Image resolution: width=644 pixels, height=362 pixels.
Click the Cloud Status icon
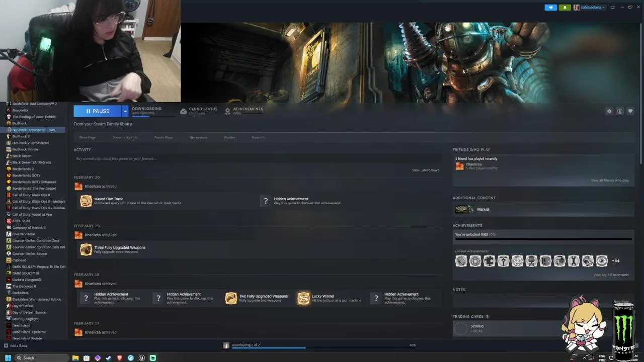(x=183, y=111)
